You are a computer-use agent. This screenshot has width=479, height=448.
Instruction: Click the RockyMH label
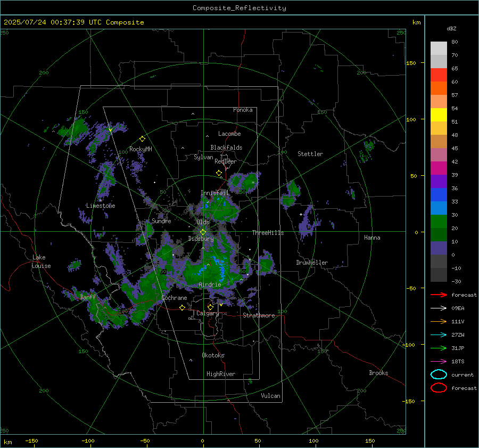click(141, 149)
